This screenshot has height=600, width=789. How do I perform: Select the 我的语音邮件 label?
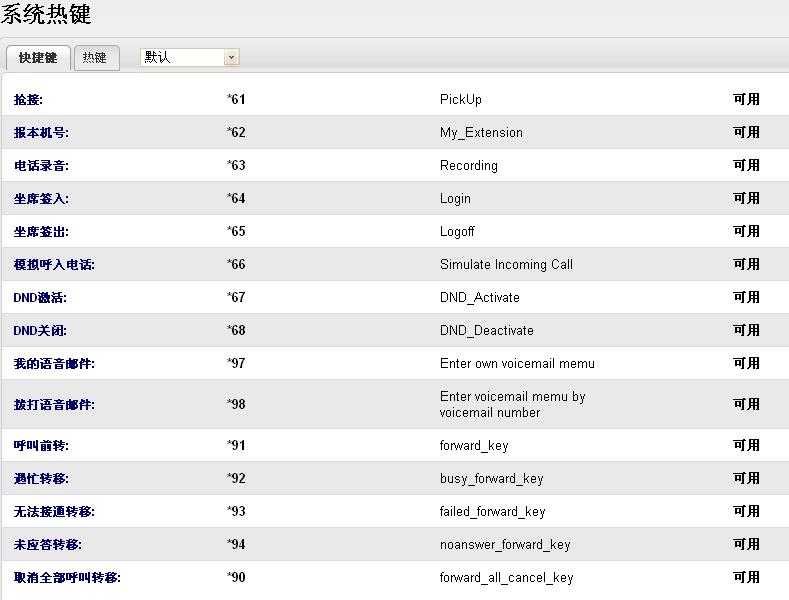(x=54, y=364)
